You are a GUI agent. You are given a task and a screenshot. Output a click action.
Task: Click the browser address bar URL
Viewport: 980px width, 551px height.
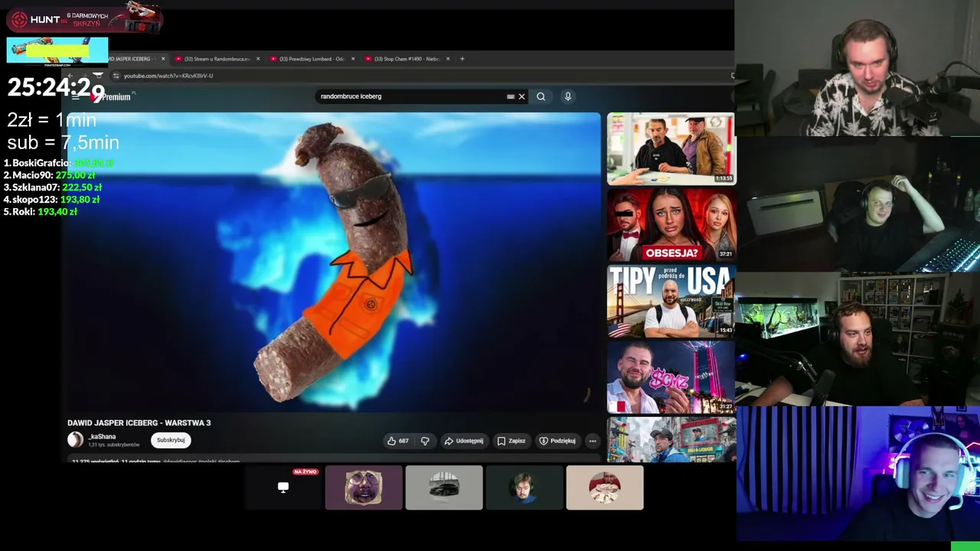click(x=168, y=76)
